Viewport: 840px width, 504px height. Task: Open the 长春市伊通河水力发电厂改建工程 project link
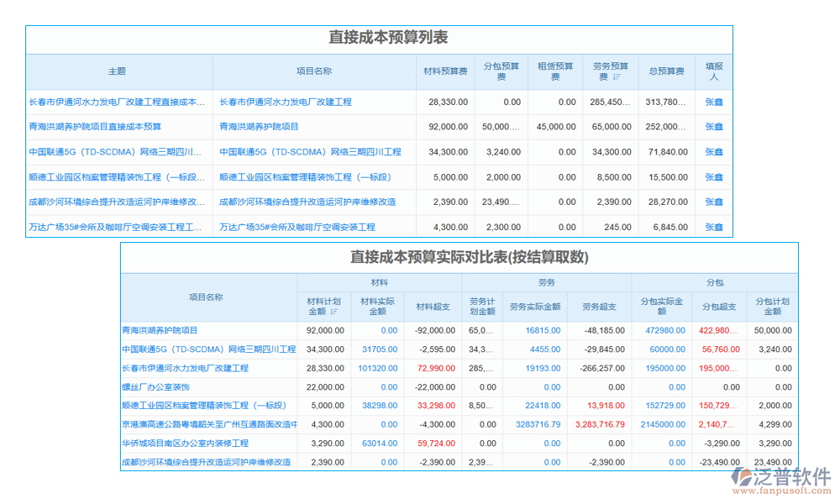286,102
